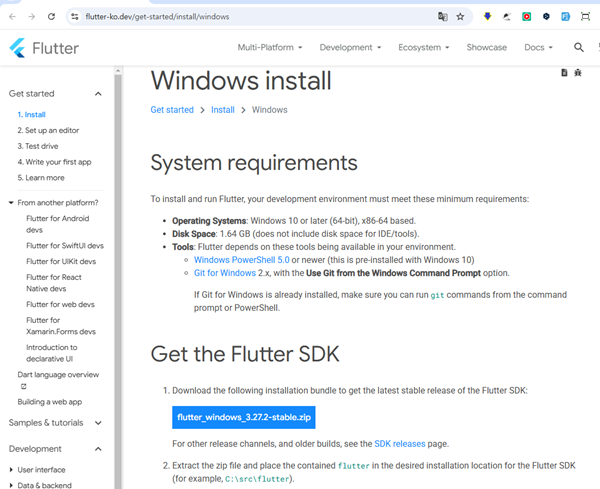This screenshot has height=489, width=600.
Task: Open site search with magnifier icon
Action: click(x=579, y=47)
